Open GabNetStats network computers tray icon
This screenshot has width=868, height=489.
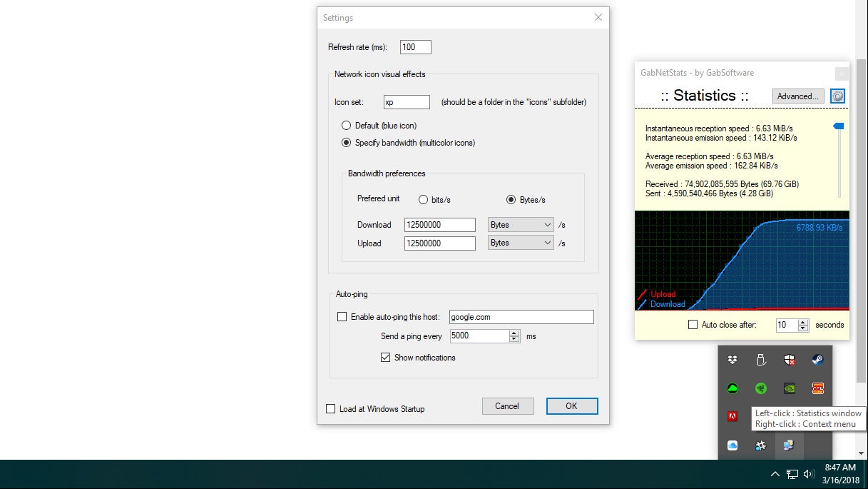789,445
